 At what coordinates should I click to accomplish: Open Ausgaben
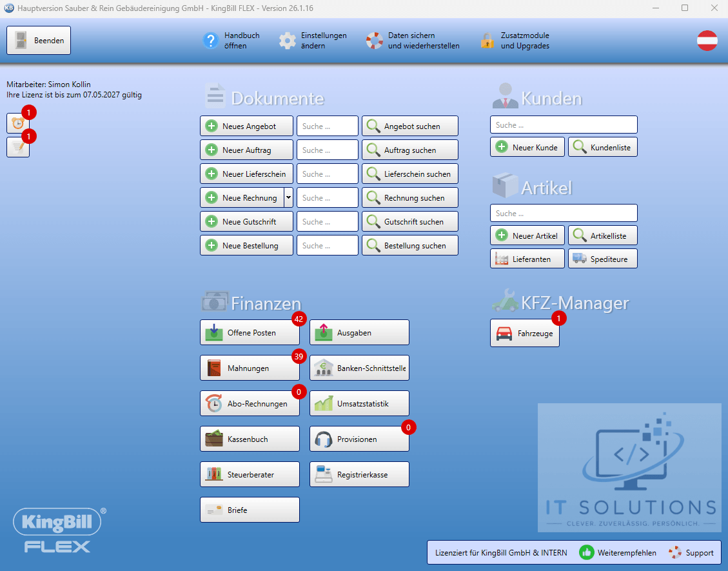(359, 332)
